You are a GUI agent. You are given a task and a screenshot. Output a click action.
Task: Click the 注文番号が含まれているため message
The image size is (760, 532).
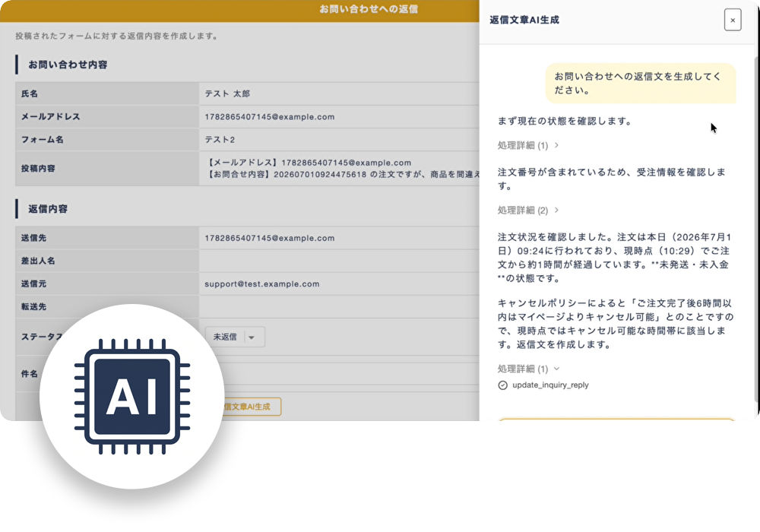tap(612, 179)
